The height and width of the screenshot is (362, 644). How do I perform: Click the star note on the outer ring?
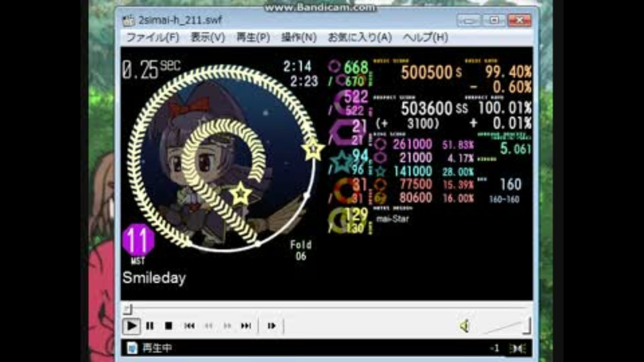(x=313, y=149)
